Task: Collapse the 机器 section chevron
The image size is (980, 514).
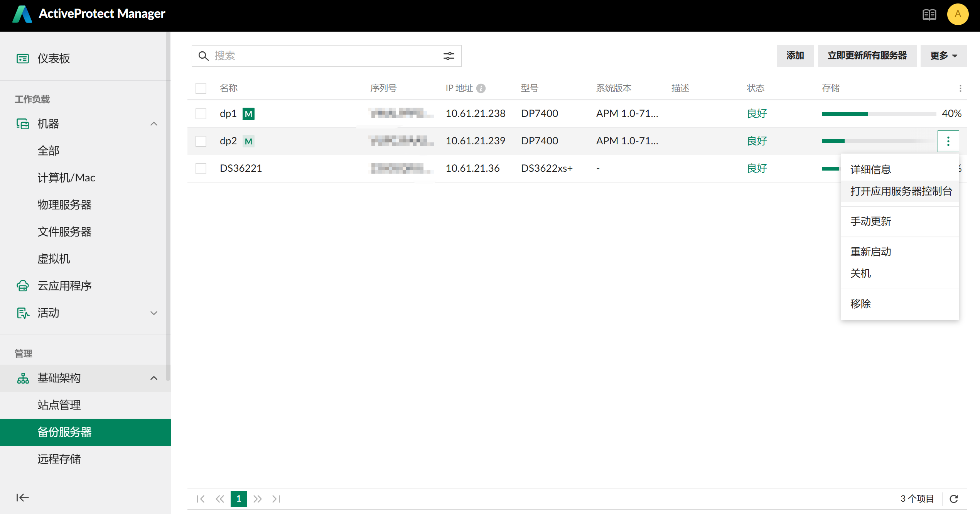Action: (x=154, y=124)
